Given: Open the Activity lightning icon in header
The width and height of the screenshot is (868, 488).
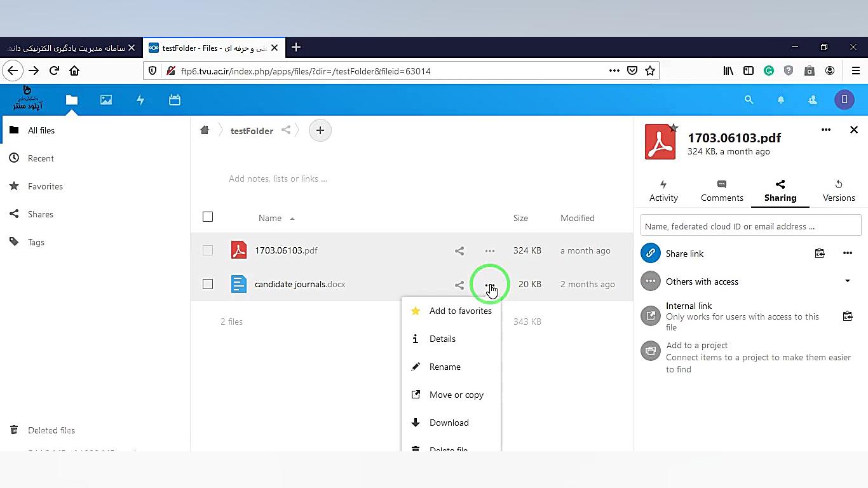Looking at the screenshot, I should pos(140,100).
